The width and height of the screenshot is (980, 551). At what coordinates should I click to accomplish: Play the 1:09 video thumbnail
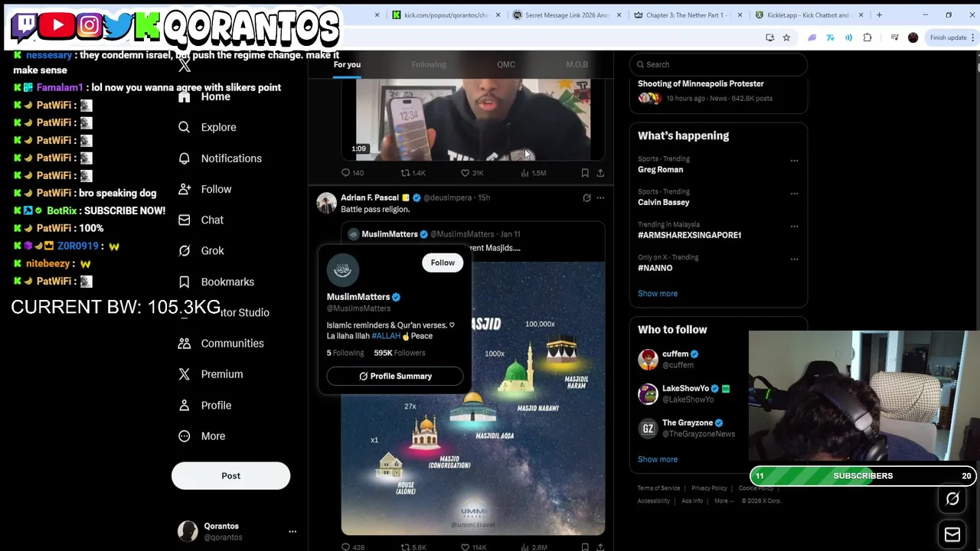473,119
